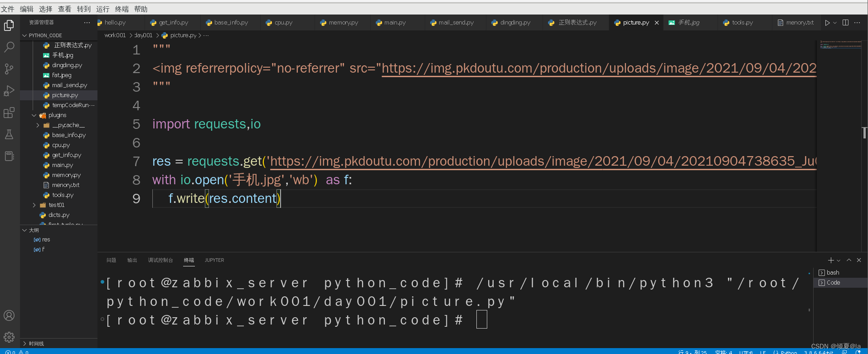Viewport: 868px width, 354px height.
Task: Click the code minimap preview
Action: click(x=840, y=44)
